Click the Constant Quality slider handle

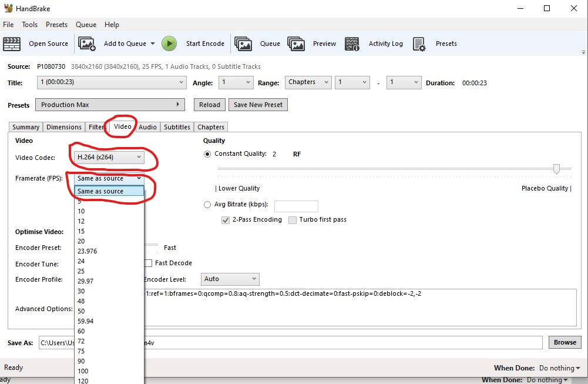click(x=556, y=169)
